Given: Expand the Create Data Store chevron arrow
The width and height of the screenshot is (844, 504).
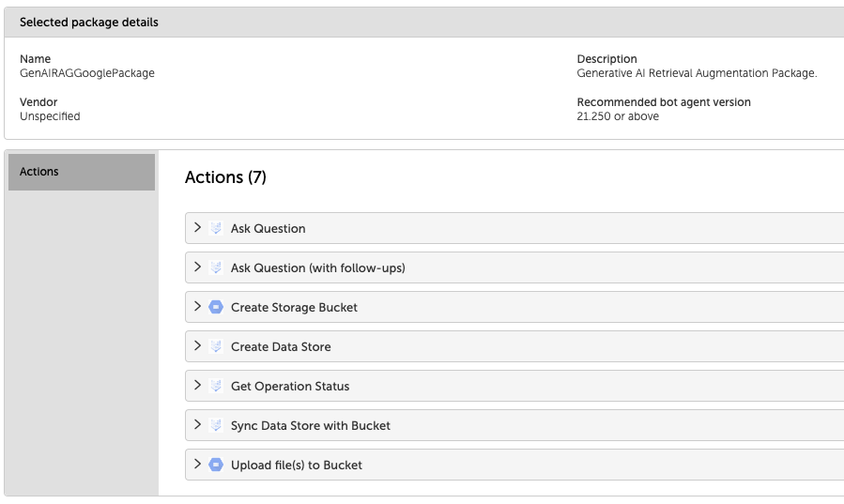Looking at the screenshot, I should (197, 346).
